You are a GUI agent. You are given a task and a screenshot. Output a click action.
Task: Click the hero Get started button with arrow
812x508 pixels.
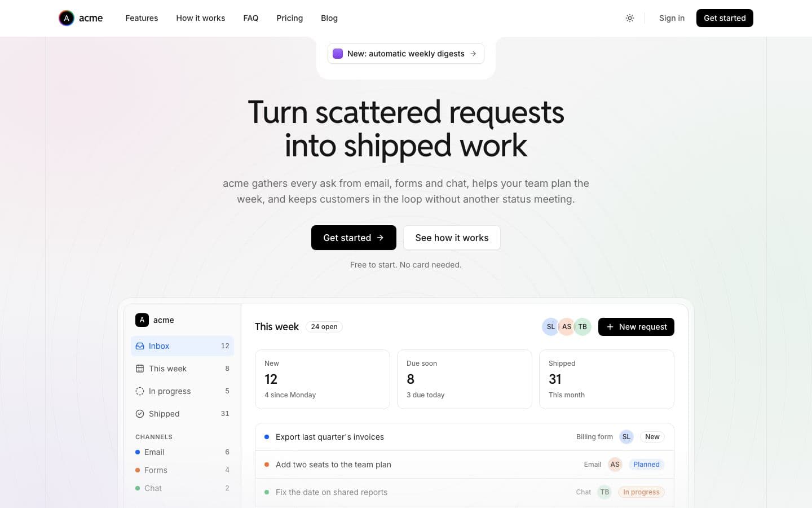(x=354, y=238)
